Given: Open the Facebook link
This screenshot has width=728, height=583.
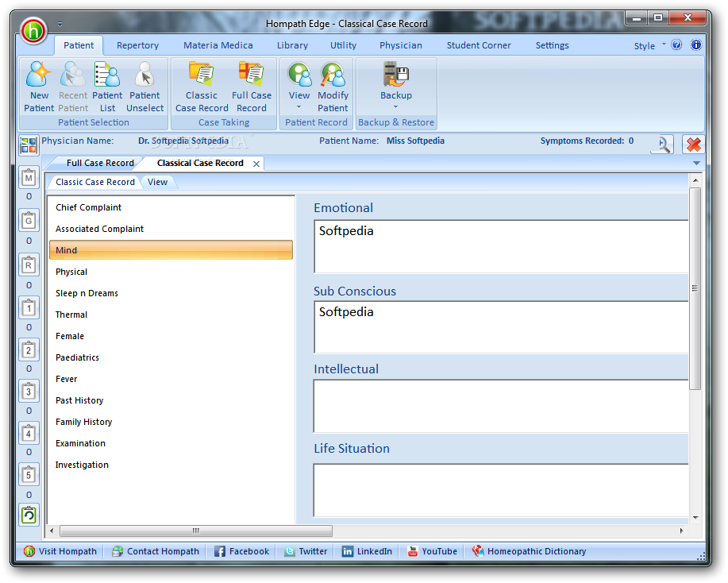Looking at the screenshot, I should [241, 551].
